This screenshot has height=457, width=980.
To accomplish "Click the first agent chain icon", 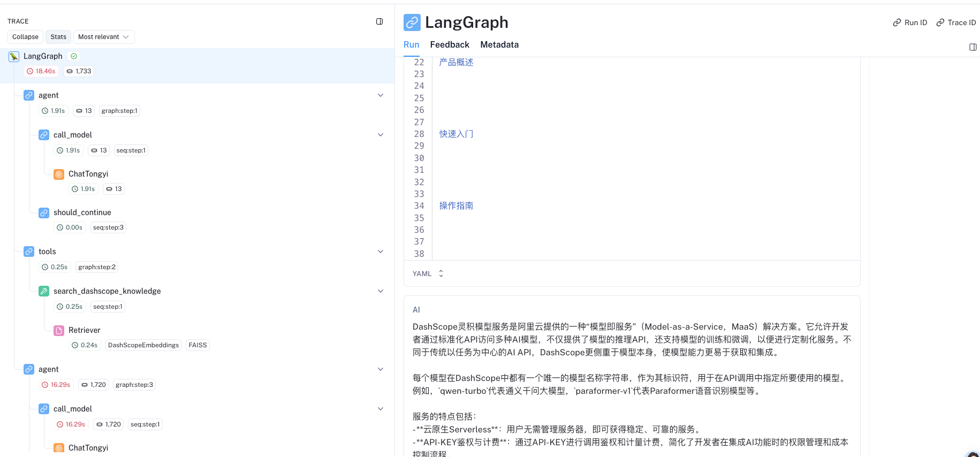I will [29, 95].
